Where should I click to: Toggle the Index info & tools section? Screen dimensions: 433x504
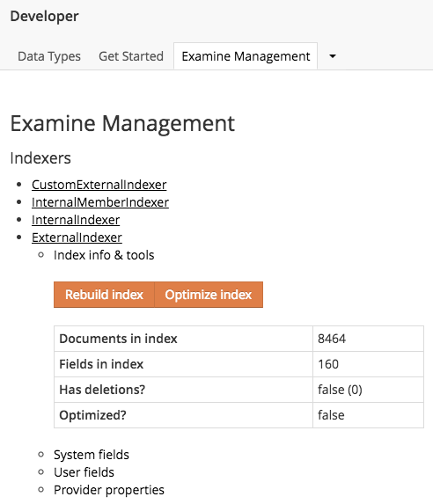(x=104, y=255)
